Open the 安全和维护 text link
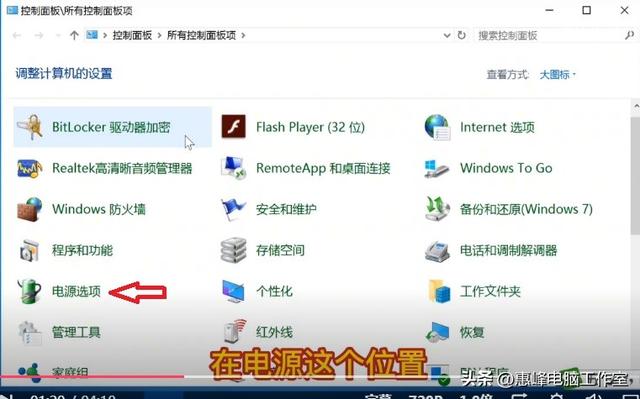 (x=286, y=209)
